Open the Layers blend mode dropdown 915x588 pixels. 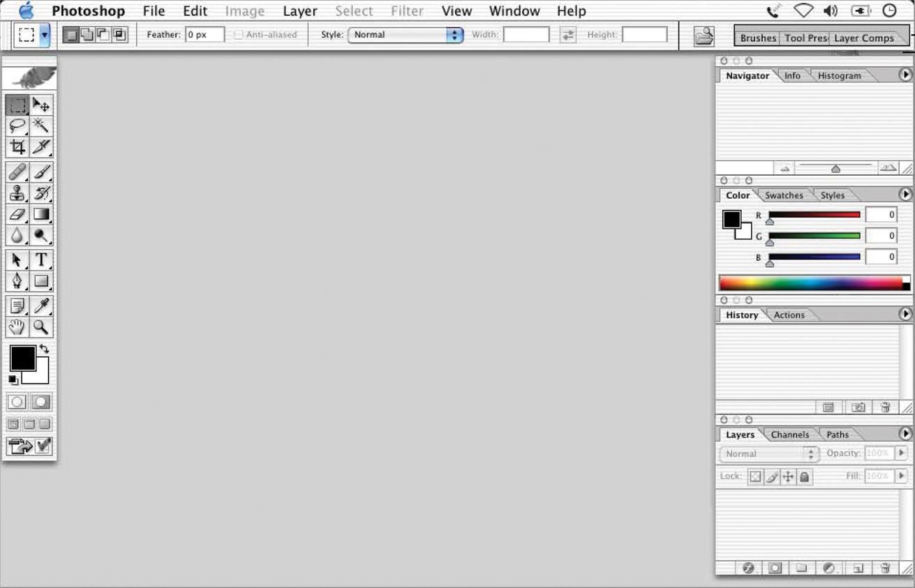click(768, 453)
